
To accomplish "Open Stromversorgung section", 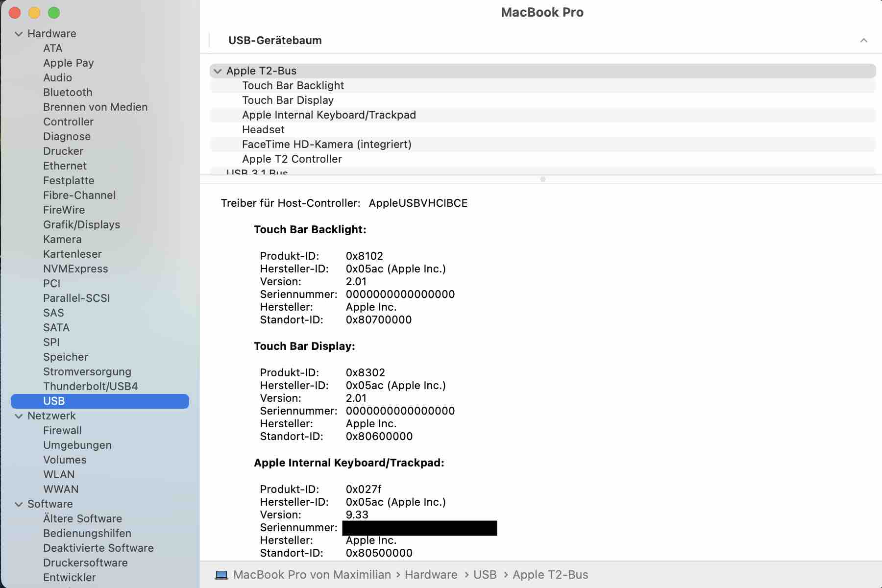I will click(x=87, y=371).
